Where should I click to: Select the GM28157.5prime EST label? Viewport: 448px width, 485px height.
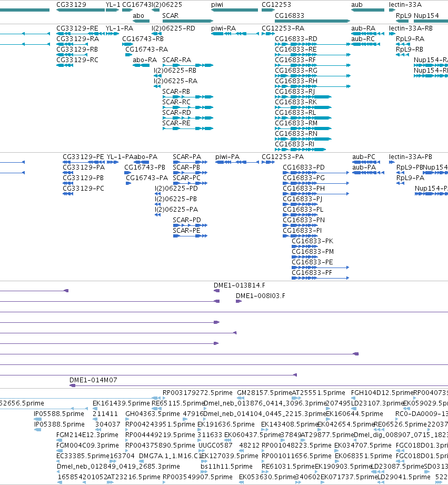coord(264,392)
